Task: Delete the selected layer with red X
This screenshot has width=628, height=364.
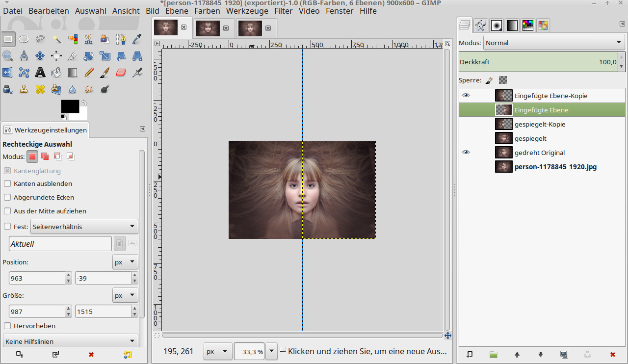Action: (612, 354)
